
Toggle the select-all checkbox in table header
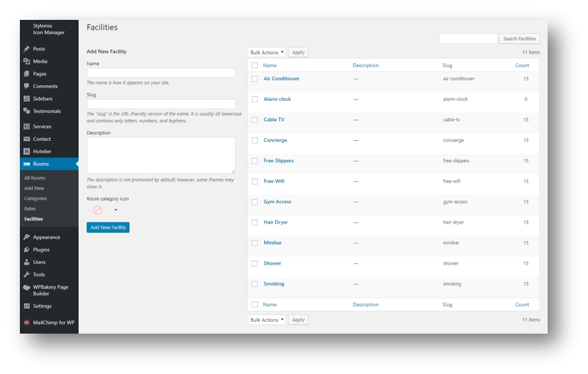255,65
